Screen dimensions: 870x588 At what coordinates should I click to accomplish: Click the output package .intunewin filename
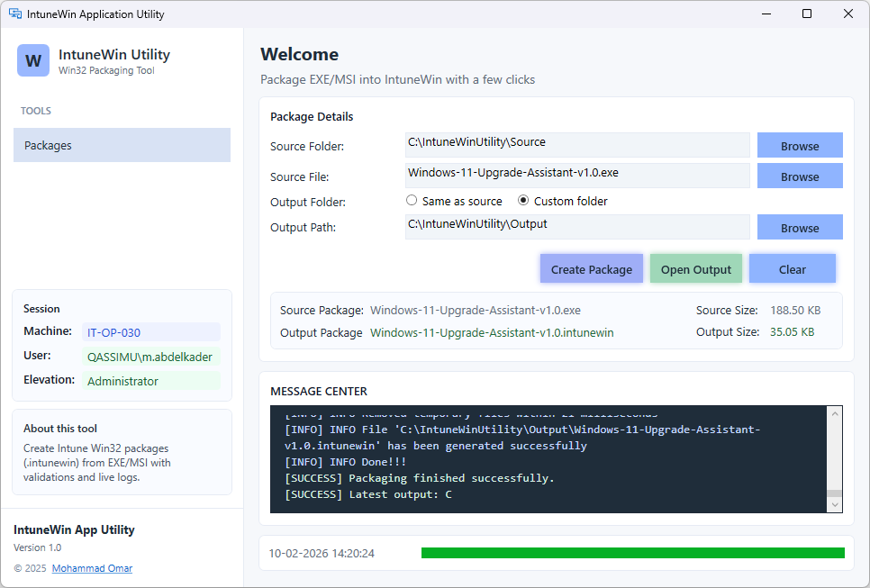pyautogui.click(x=492, y=332)
